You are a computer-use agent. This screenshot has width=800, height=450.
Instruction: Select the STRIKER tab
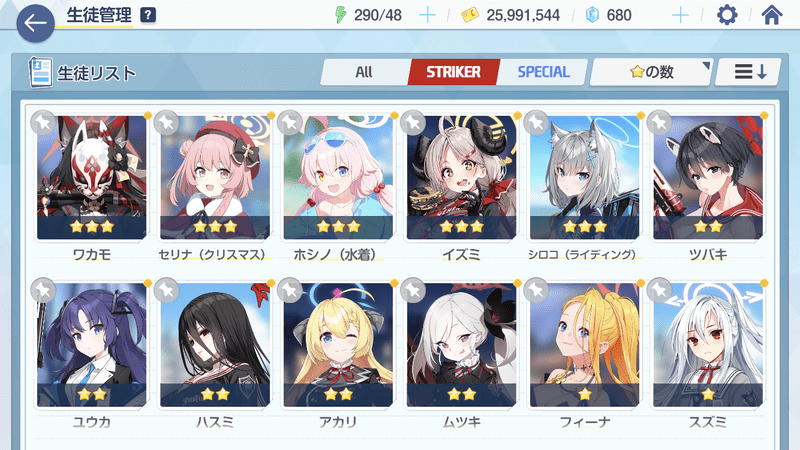(x=453, y=72)
